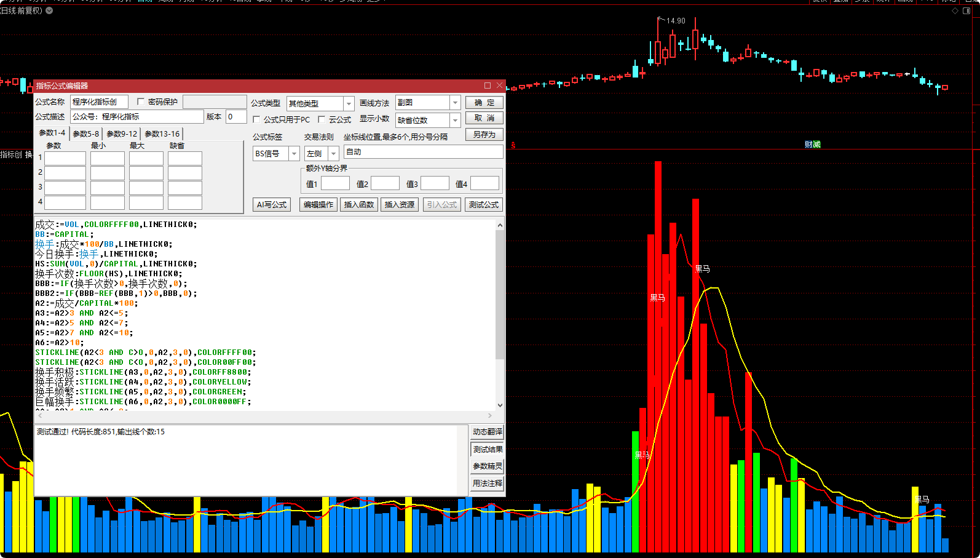Viewport: 980px width, 558px height.
Task: Open the 公式类型 dropdown list
Action: tap(349, 103)
